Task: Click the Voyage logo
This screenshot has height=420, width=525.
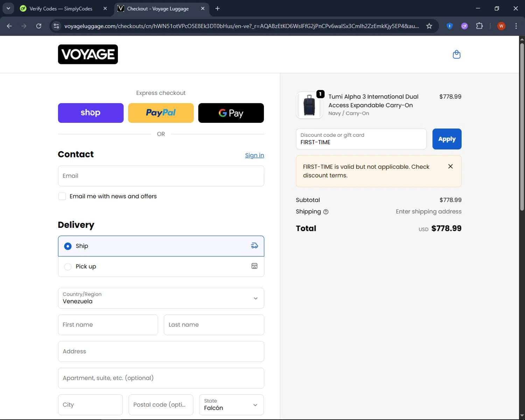Action: point(88,54)
